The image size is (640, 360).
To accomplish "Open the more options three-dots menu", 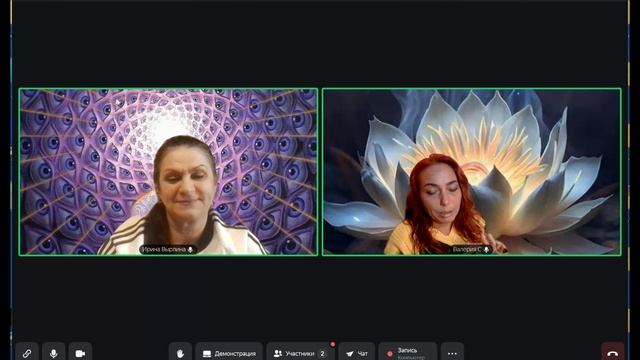I will [452, 352].
